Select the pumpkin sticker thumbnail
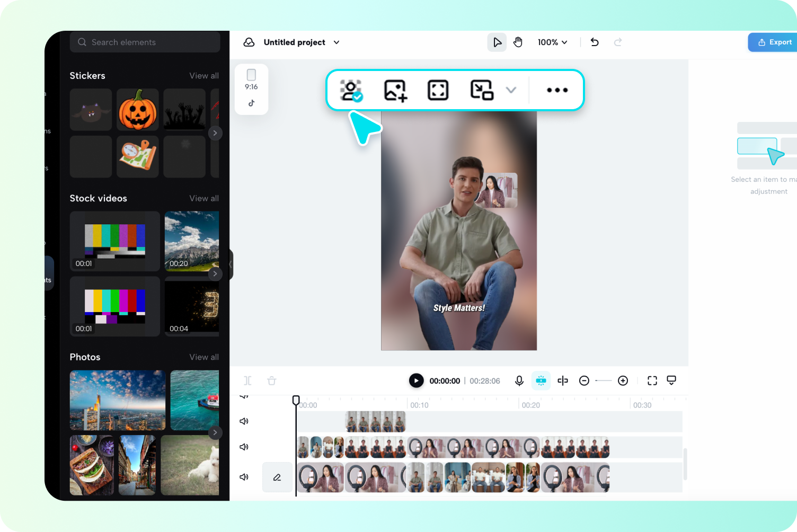The width and height of the screenshot is (797, 532). (x=137, y=109)
